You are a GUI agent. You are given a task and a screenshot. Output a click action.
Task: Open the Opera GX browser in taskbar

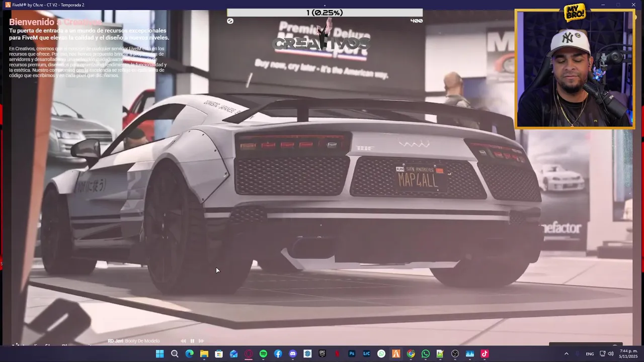tap(249, 354)
